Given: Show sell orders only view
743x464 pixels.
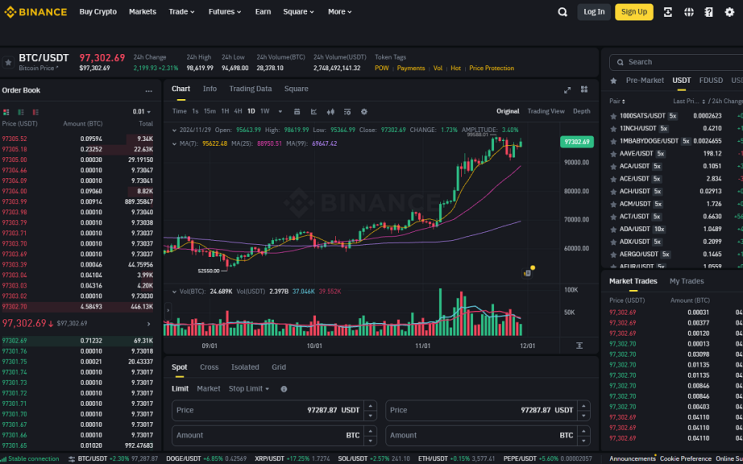Looking at the screenshot, I should tap(36, 112).
